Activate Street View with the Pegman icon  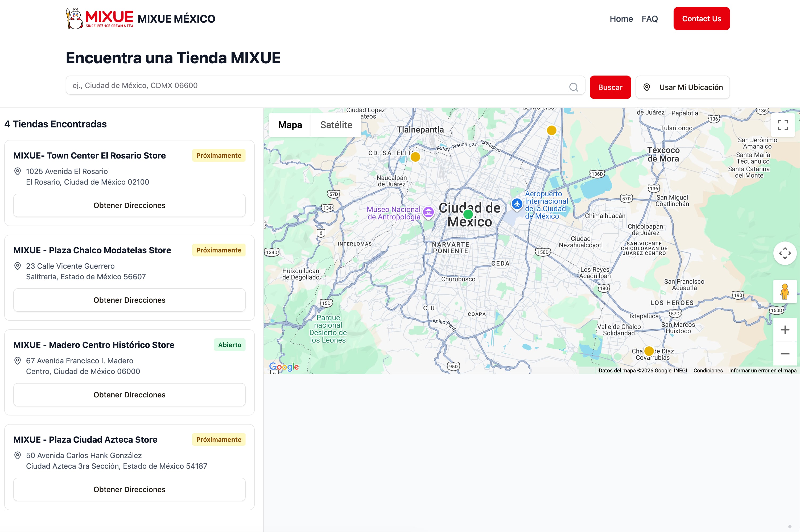coord(785,292)
